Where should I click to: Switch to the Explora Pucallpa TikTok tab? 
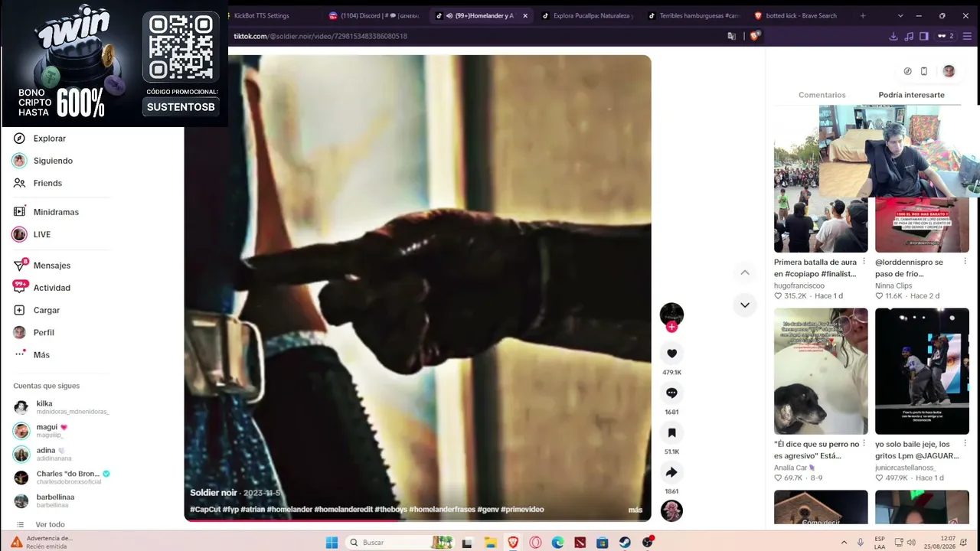point(587,15)
